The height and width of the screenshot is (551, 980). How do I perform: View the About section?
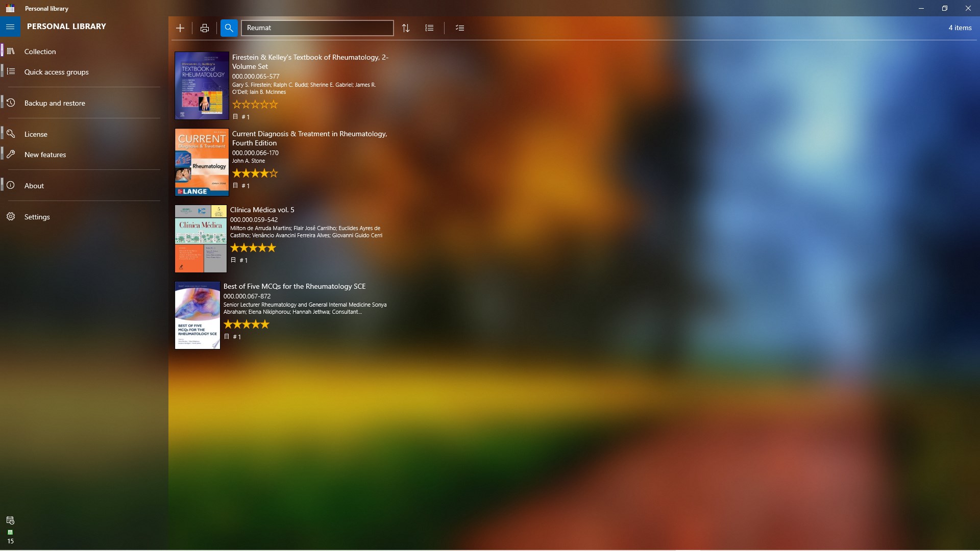[x=34, y=185]
